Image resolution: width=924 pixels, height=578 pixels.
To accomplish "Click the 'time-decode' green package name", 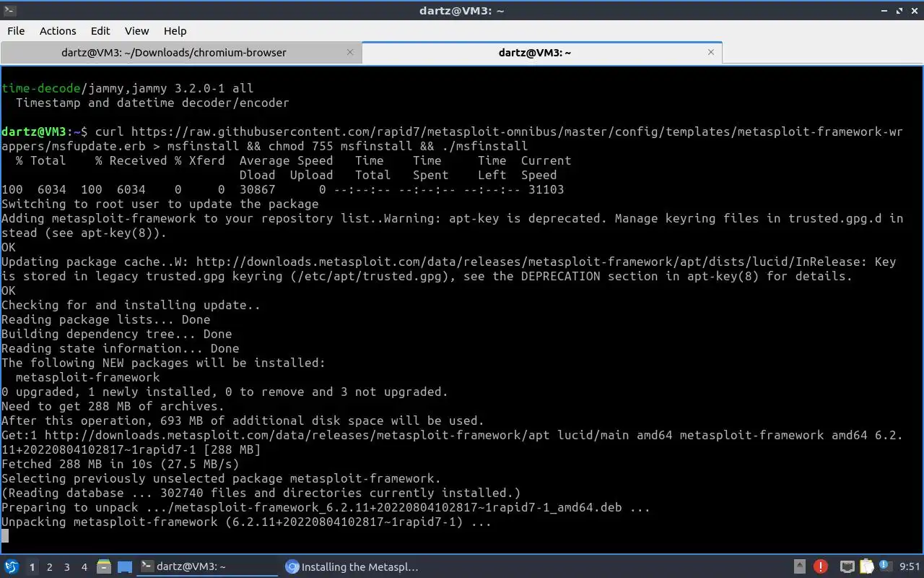I will (x=40, y=88).
